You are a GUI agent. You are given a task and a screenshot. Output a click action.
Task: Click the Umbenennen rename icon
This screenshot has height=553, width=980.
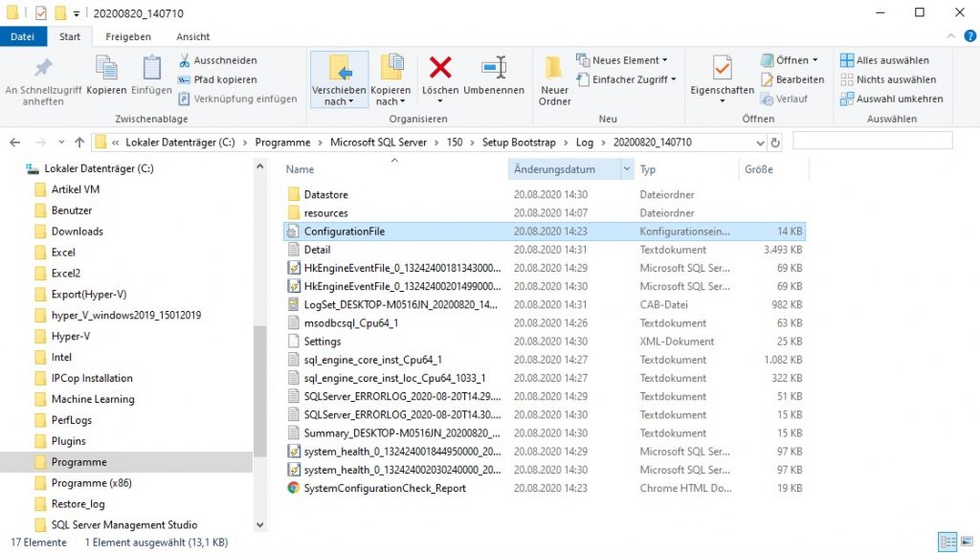[494, 68]
